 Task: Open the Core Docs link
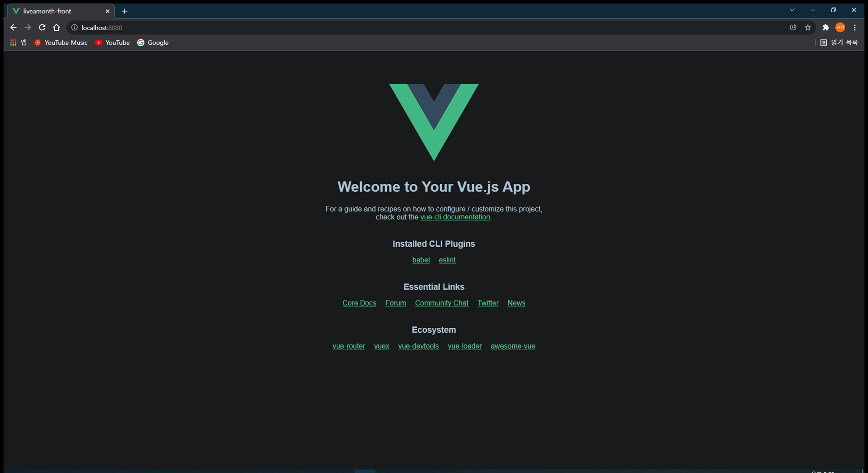tap(359, 303)
